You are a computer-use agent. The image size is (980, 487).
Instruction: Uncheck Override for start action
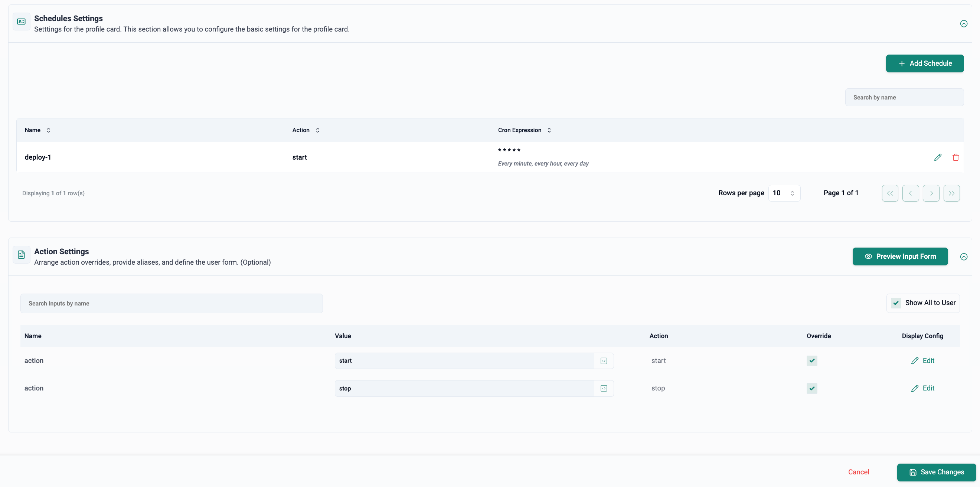[x=812, y=361]
